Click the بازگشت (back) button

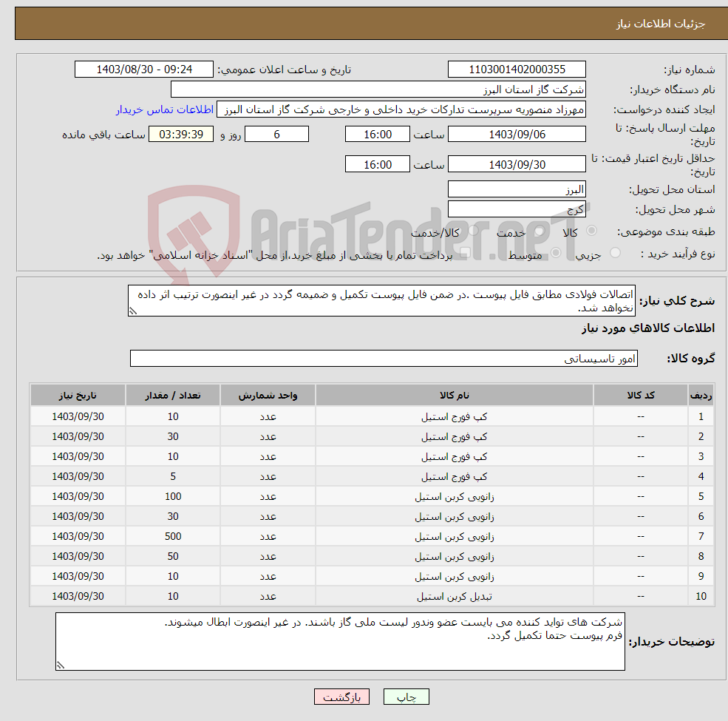pos(341,697)
